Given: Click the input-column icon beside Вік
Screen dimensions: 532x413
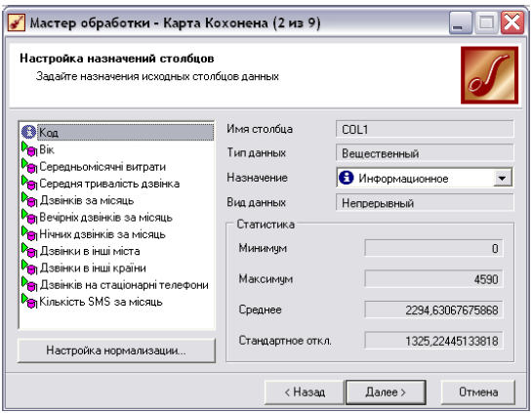Looking at the screenshot, I should click(29, 149).
